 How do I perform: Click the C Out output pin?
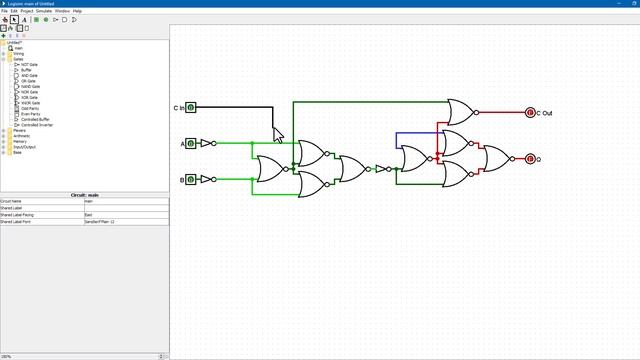point(530,113)
